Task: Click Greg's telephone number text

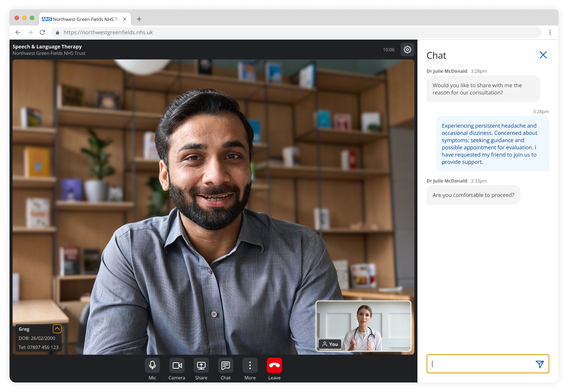Action: point(39,347)
